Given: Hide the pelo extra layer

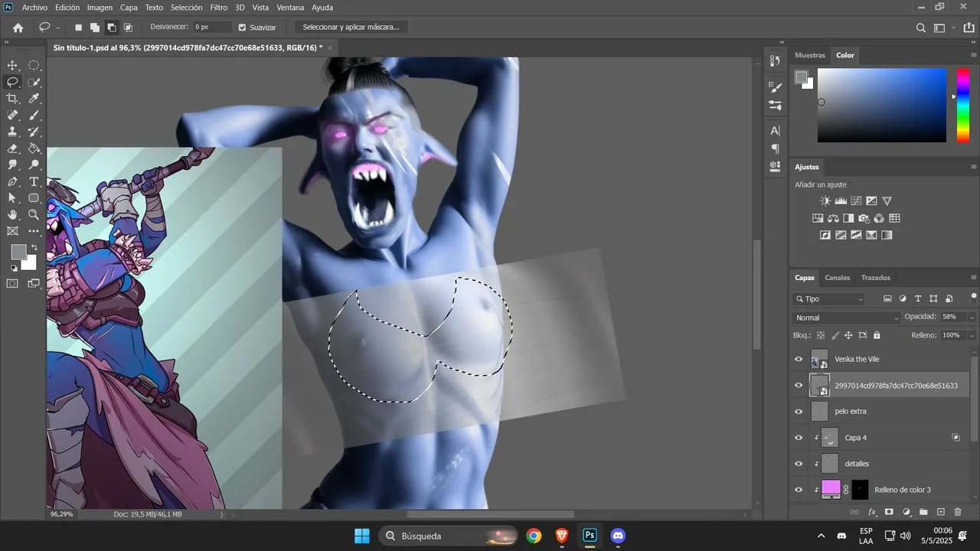Looking at the screenshot, I should 799,412.
